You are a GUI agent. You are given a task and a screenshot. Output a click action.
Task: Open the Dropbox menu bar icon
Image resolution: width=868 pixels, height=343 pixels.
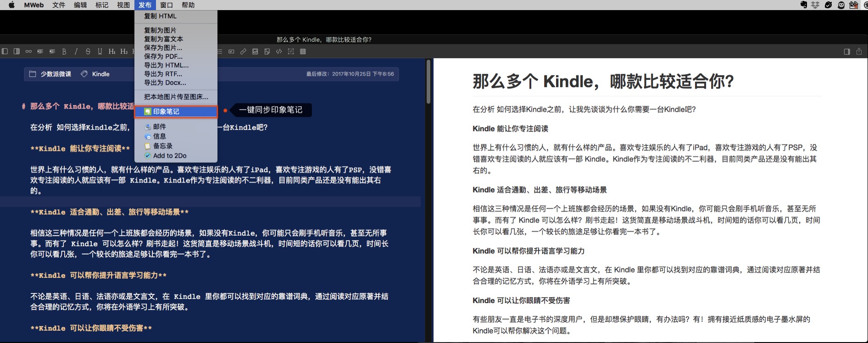click(x=815, y=5)
